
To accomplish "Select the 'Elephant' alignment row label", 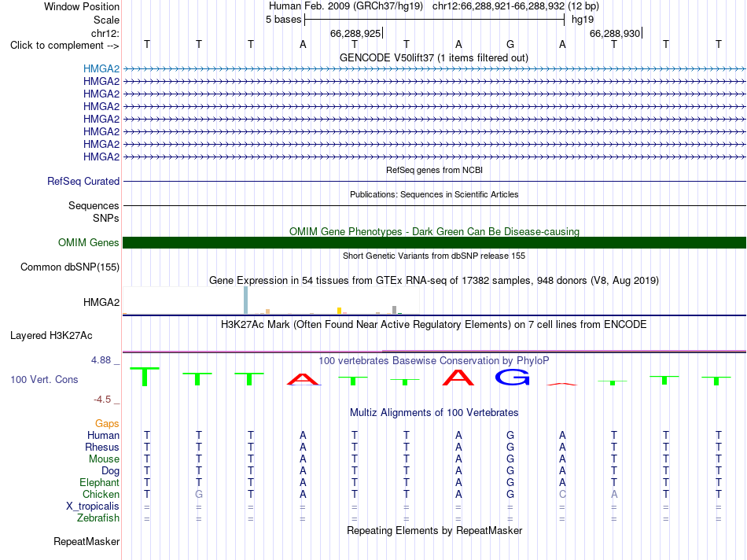I will coord(99,482).
